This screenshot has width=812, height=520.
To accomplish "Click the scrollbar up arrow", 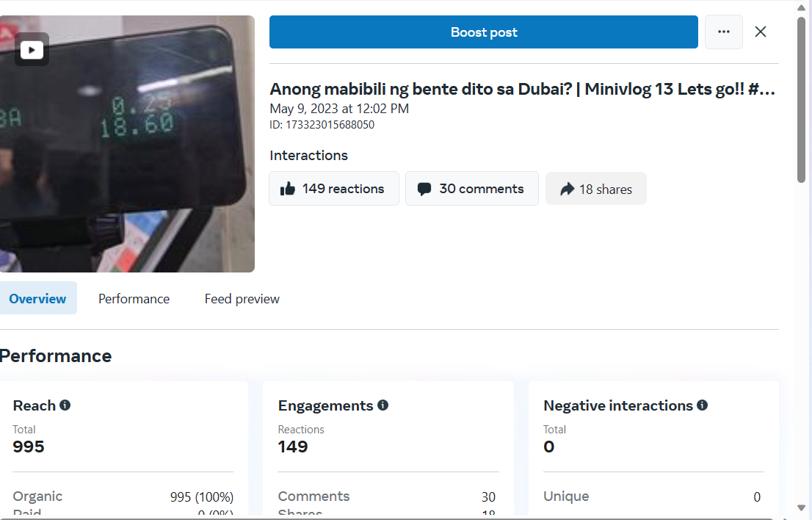I will [801, 8].
